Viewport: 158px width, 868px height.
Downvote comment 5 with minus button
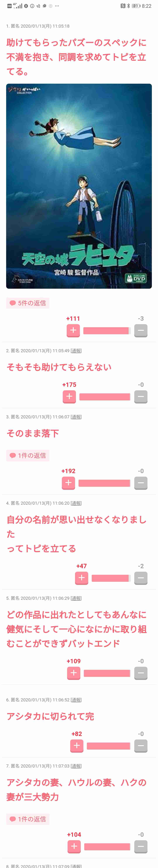[141, 673]
